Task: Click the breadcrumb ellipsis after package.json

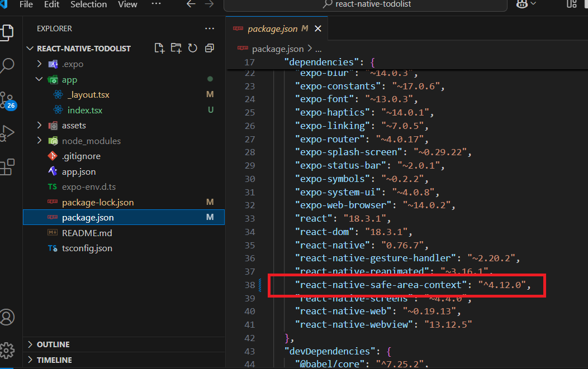Action: pyautogui.click(x=319, y=49)
